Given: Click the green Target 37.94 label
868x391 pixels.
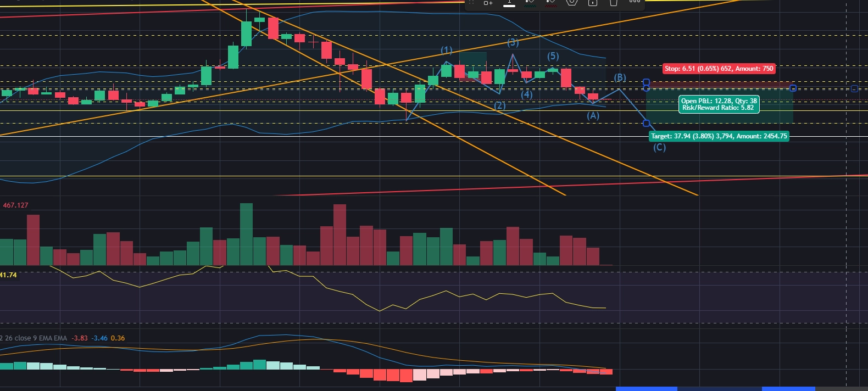Looking at the screenshot, I should [x=719, y=136].
